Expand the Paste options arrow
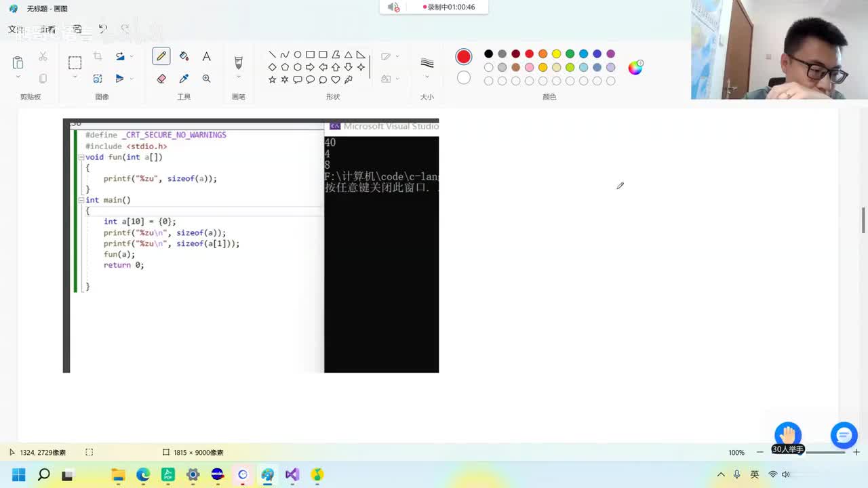Screen dimensions: 868x488 [18, 77]
